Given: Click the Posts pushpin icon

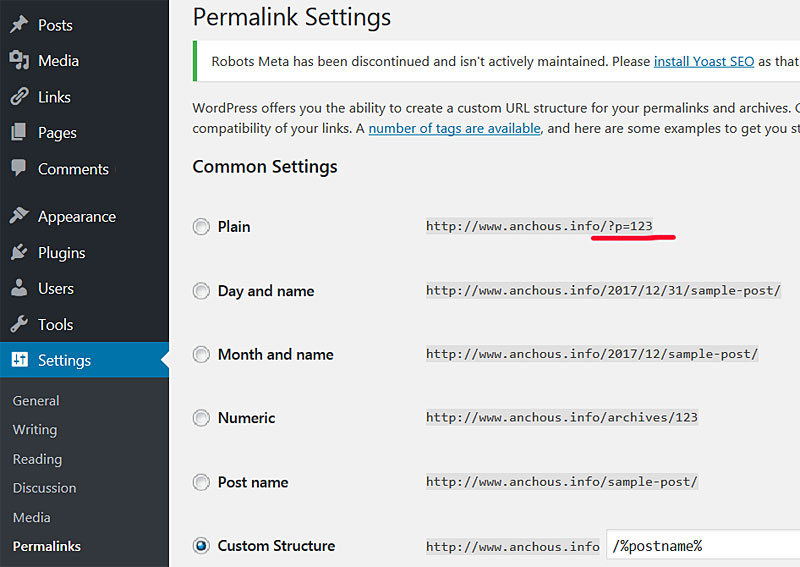Looking at the screenshot, I should click(x=19, y=25).
